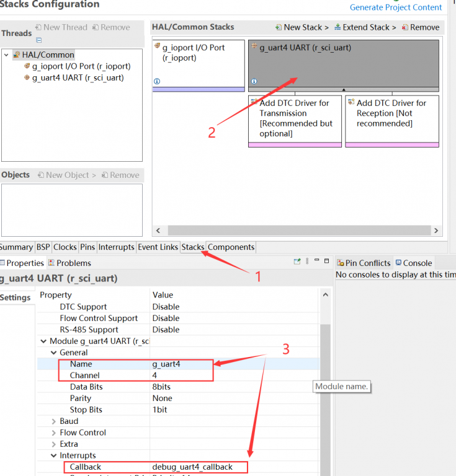Expand the Flow Control property group
The width and height of the screenshot is (456, 476).
pyautogui.click(x=53, y=433)
